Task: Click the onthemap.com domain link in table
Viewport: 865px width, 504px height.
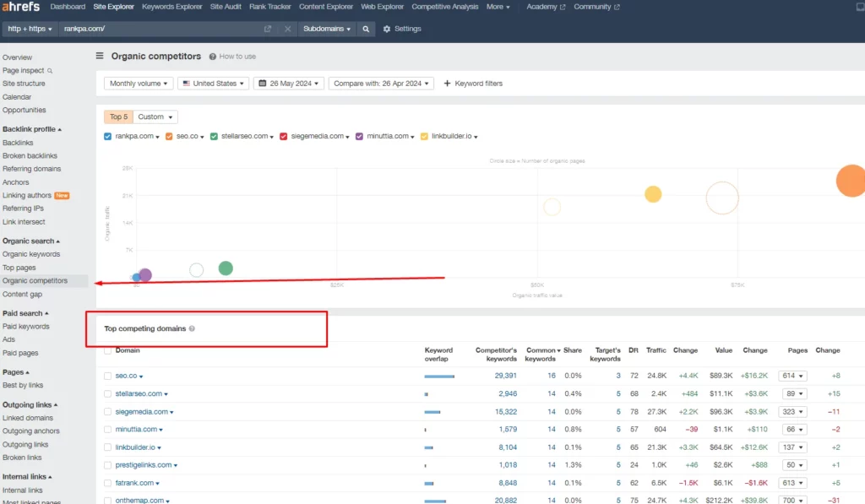Action: [139, 501]
